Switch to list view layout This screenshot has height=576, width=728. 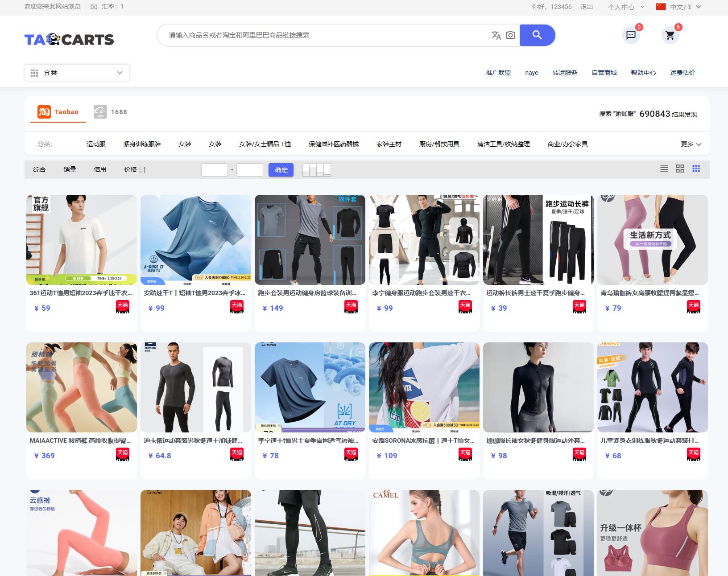664,169
